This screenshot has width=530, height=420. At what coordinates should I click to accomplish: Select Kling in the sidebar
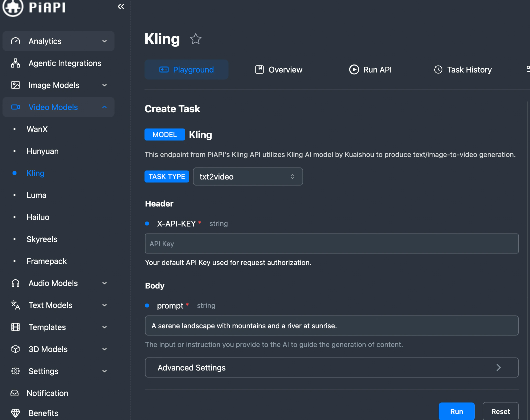35,173
